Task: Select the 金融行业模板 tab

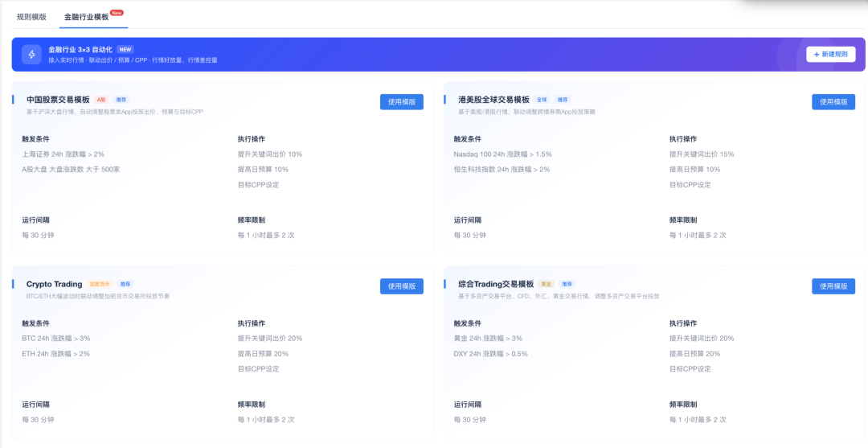Action: [86, 17]
